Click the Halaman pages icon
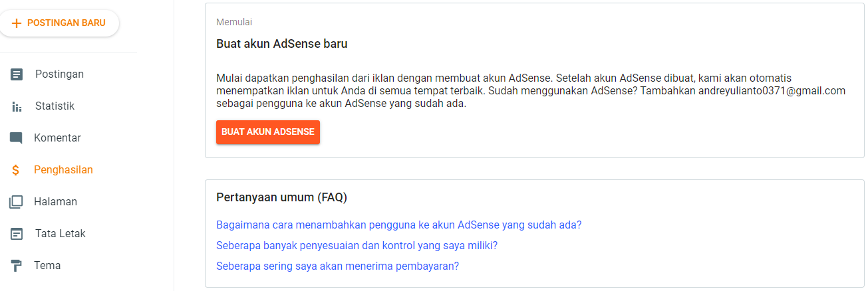The height and width of the screenshot is (291, 868). (x=16, y=202)
